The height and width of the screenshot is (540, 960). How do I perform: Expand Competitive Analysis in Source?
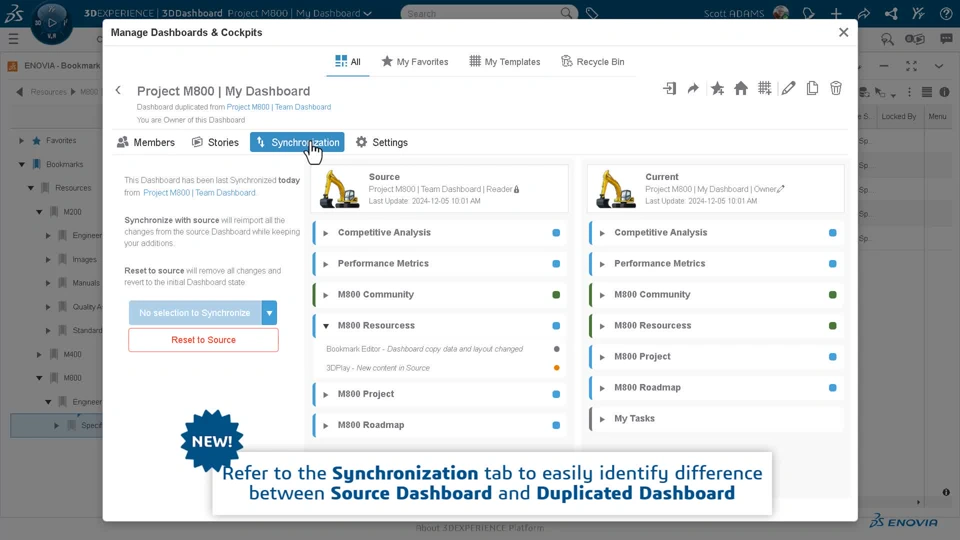[326, 233]
